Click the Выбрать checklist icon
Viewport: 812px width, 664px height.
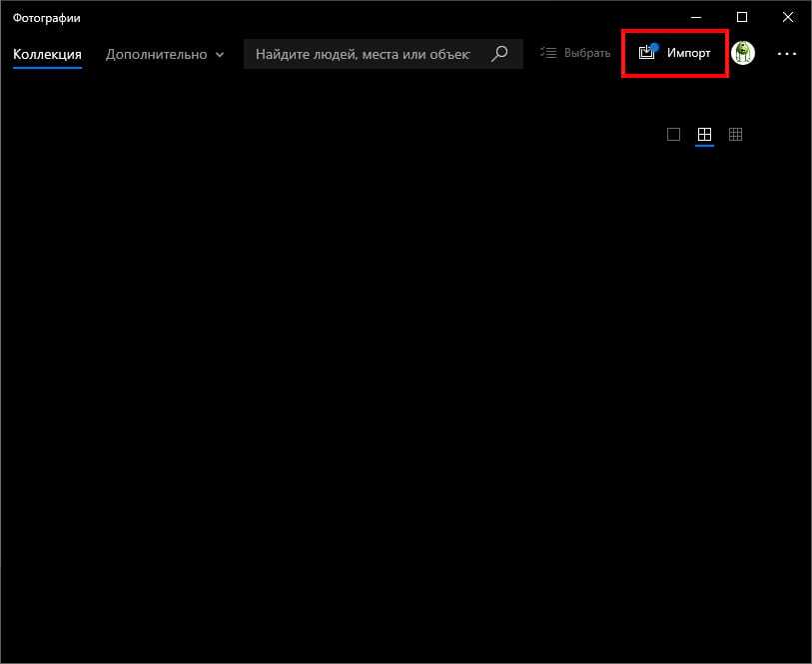[548, 53]
